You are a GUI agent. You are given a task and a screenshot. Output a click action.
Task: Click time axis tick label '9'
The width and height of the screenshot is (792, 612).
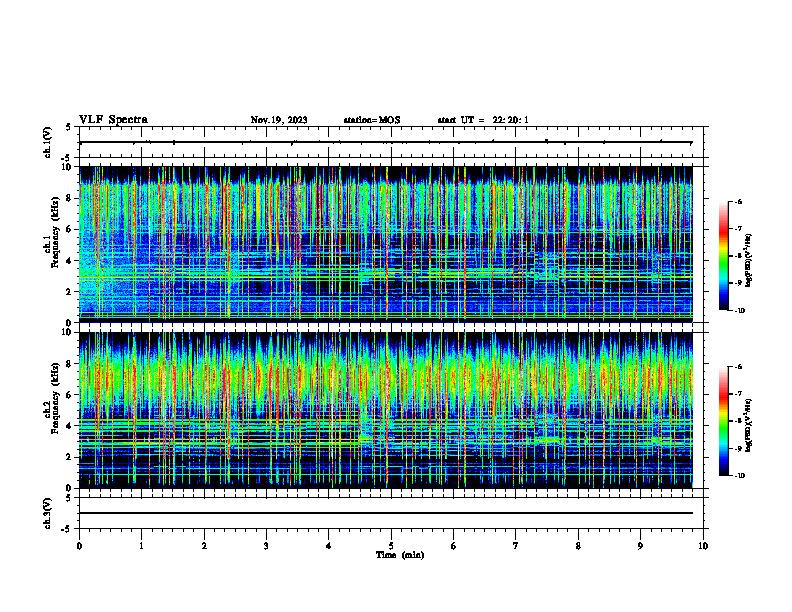click(x=640, y=546)
